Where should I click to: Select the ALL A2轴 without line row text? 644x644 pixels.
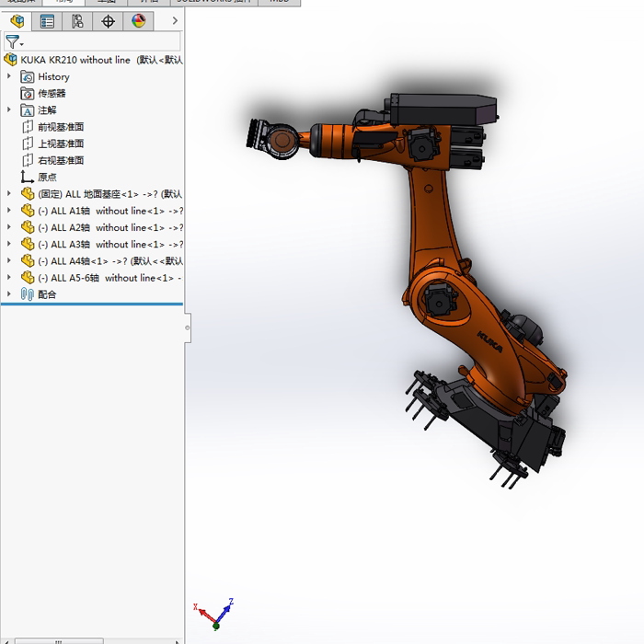[x=110, y=227]
